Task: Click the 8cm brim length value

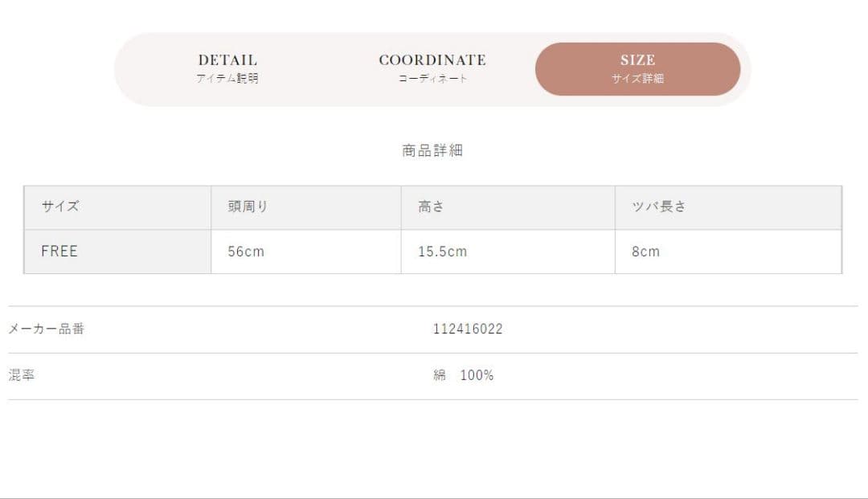Action: coord(645,252)
